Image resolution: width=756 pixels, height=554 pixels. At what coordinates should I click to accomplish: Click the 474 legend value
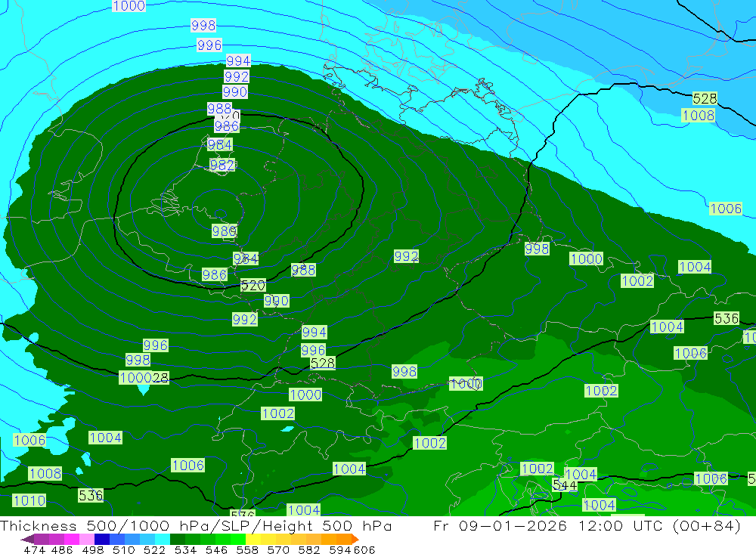click(35, 549)
